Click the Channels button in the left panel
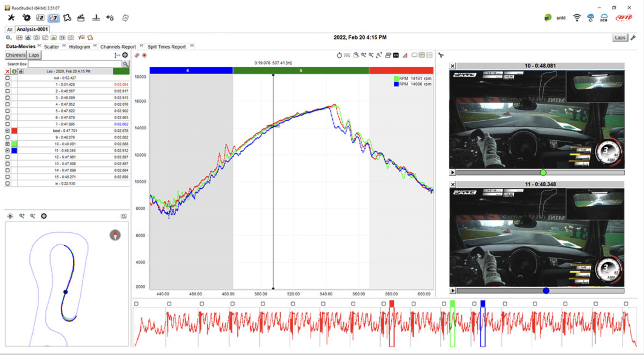The height and width of the screenshot is (355, 644). click(x=15, y=55)
